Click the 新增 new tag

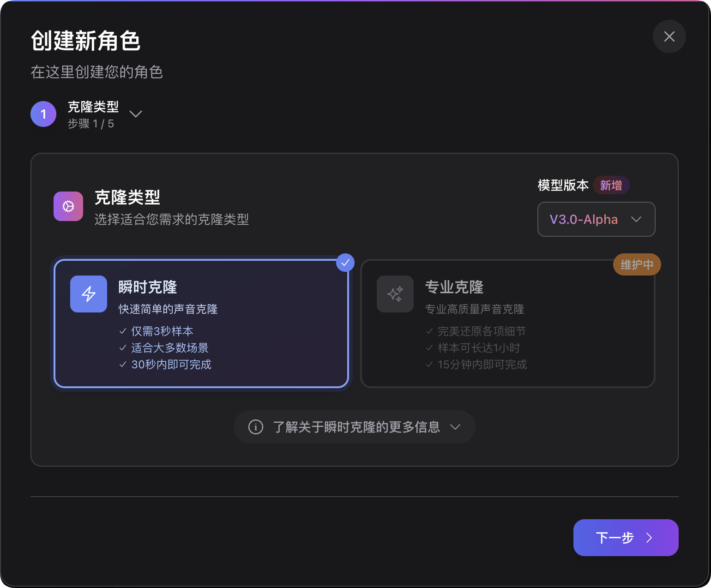611,185
